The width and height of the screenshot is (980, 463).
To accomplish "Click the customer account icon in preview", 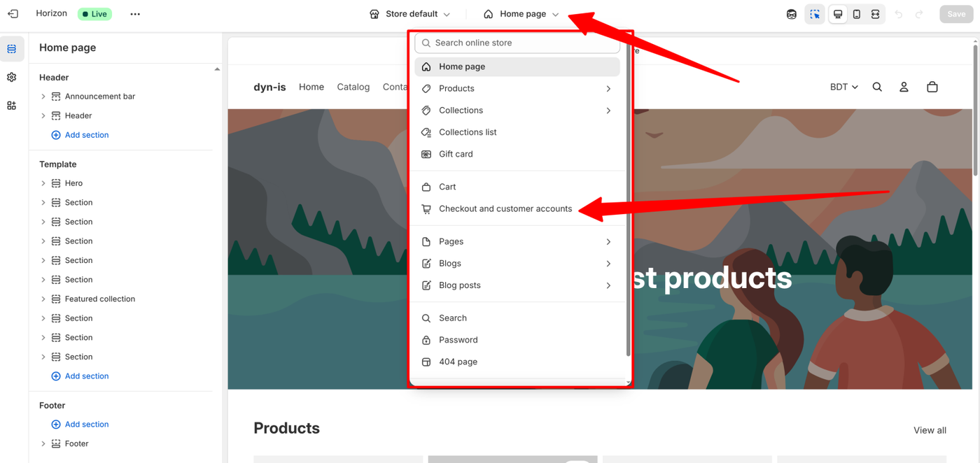I will click(904, 87).
